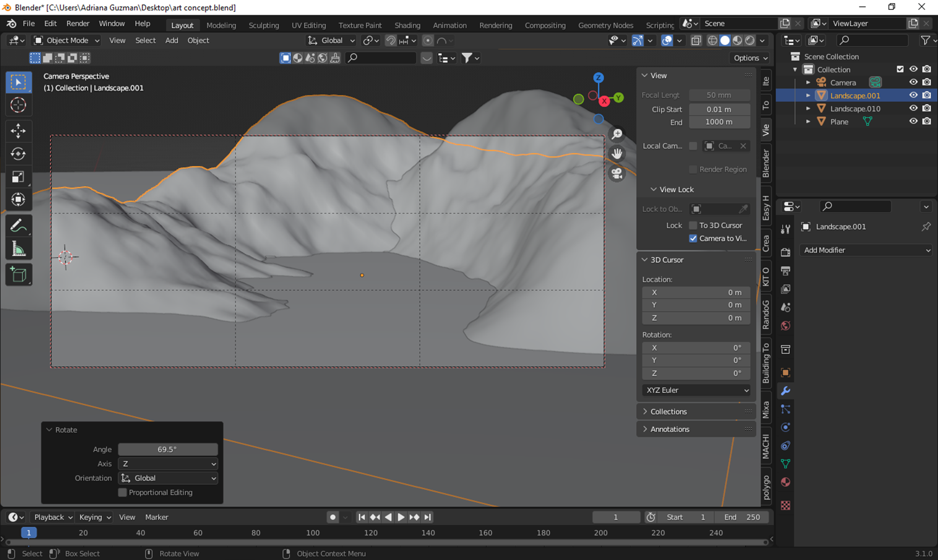Viewport: 938px width, 560px height.
Task: Select the Cursor tool in toolbar
Action: click(x=18, y=105)
